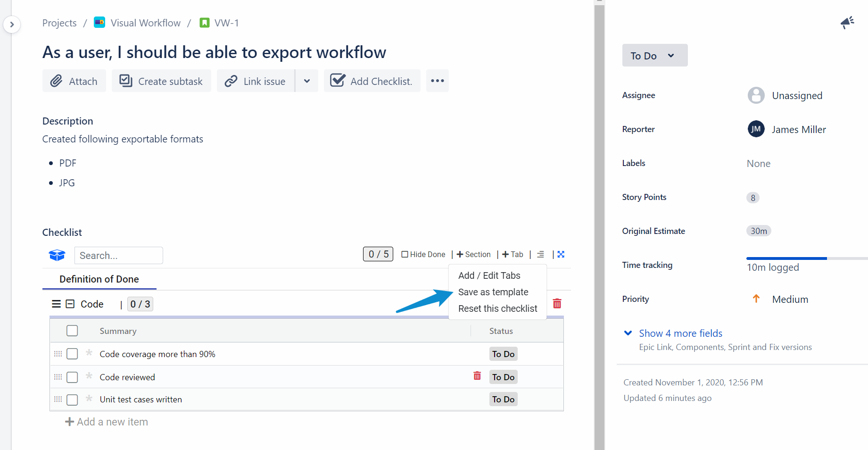Screen dimensions: 868x450
Task: Collapse the Code section
Action: point(70,304)
